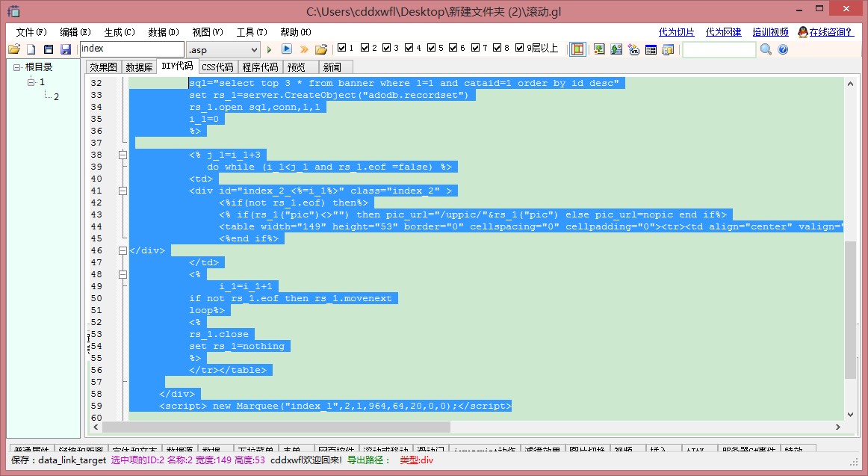The width and height of the screenshot is (868, 476).
Task: Click the application icon in title bar
Action: click(14, 10)
